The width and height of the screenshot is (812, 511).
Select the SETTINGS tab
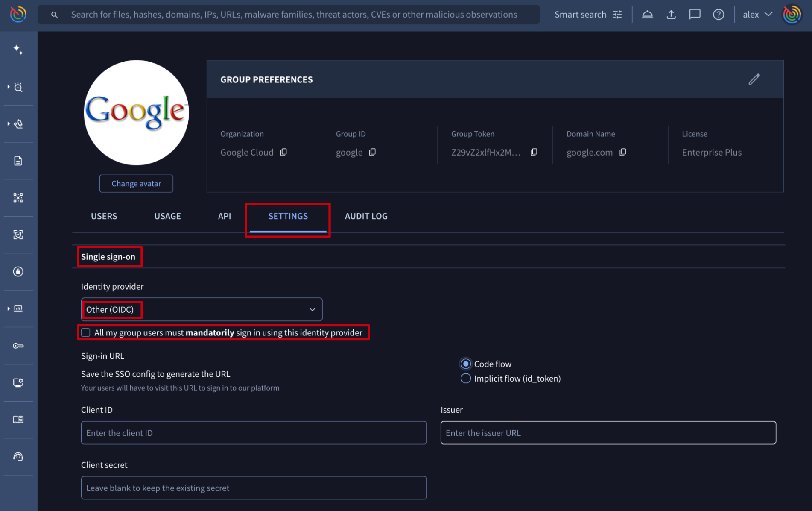click(x=288, y=216)
